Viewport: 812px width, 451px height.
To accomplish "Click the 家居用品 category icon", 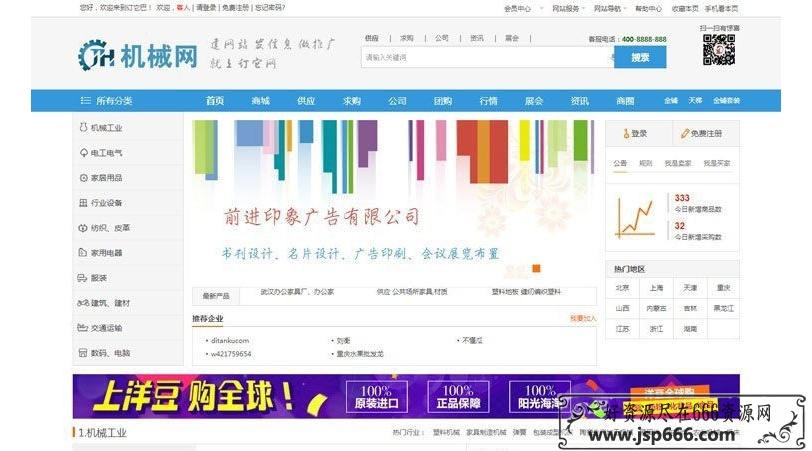I will tap(83, 178).
